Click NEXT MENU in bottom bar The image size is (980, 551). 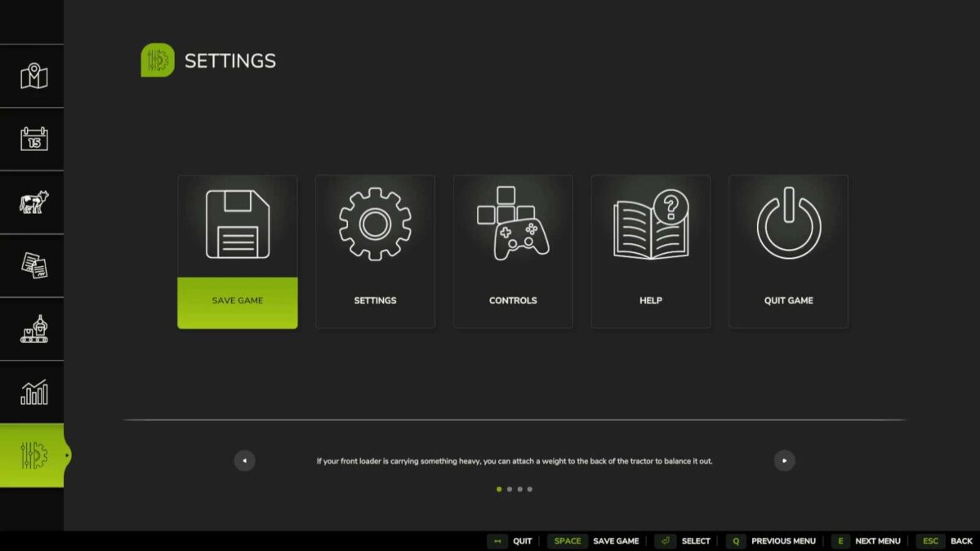[878, 541]
